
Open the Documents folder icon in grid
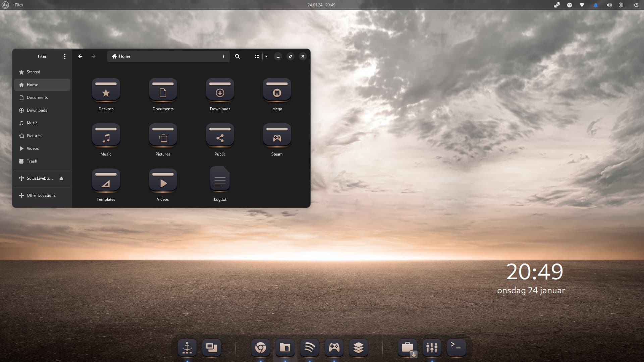click(163, 90)
